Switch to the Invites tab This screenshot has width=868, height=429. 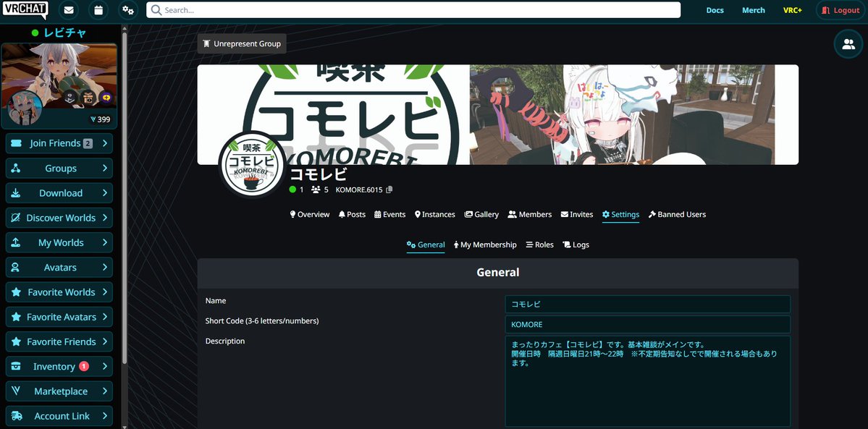pyautogui.click(x=577, y=214)
